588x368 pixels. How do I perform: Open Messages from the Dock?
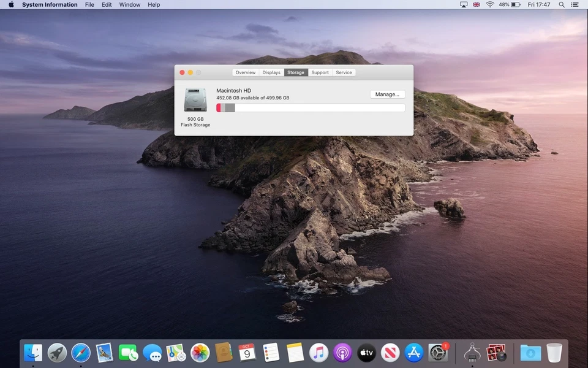(153, 353)
